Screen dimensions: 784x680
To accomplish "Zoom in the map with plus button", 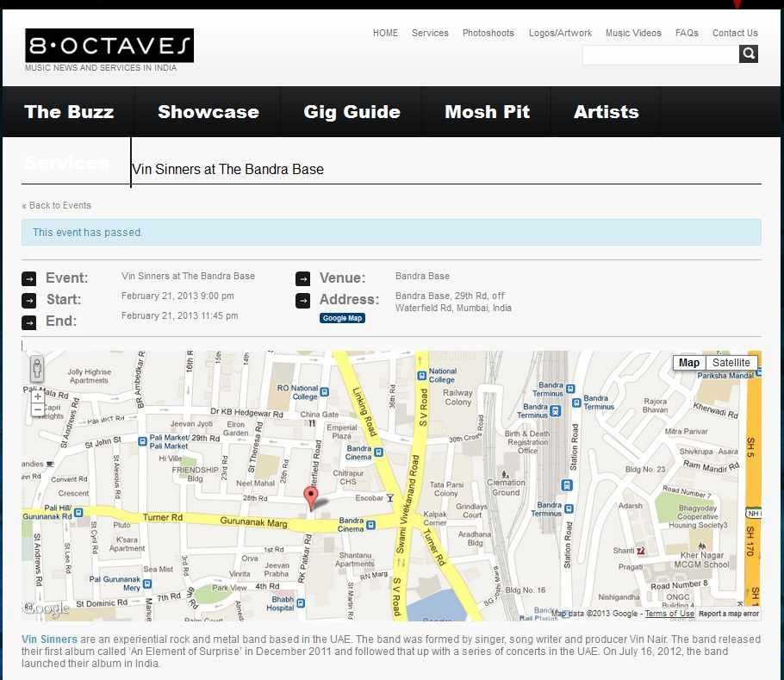I will [37, 396].
